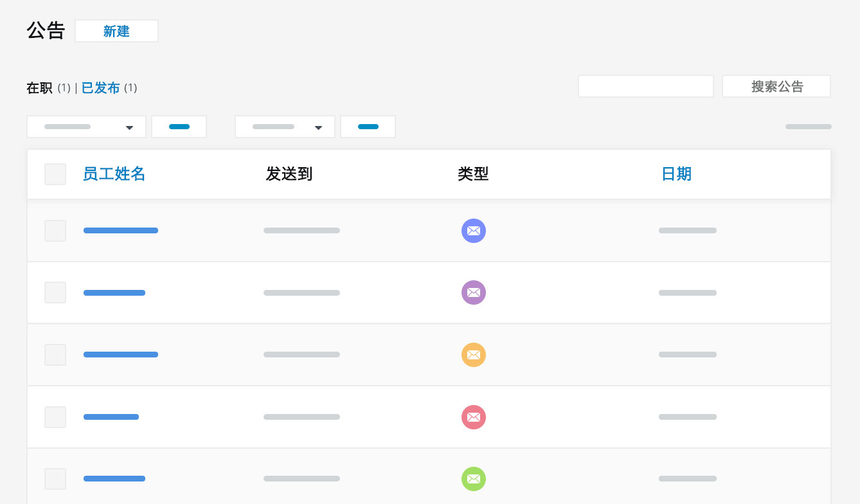
Task: Click the 搜索公告 button
Action: 776,86
